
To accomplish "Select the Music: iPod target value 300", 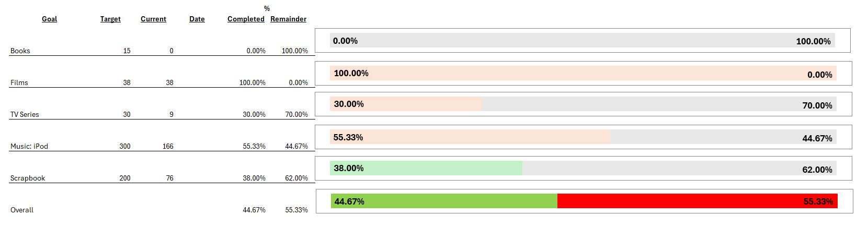I will 125,146.
